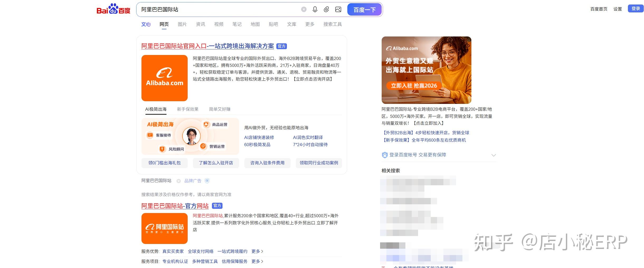The width and height of the screenshot is (644, 268).
Task: Open the 信用保障服务 link
Action: pyautogui.click(x=234, y=261)
